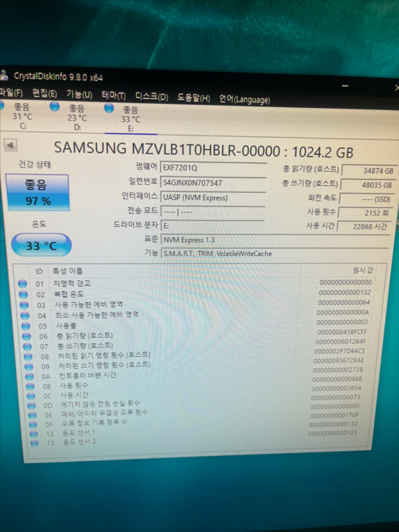Select the E: drive tab at 33 °C

(x=130, y=119)
